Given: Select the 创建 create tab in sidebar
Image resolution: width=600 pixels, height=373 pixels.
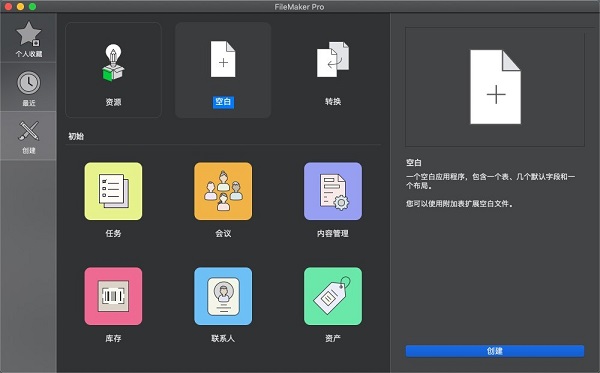Looking at the screenshot, I should [x=28, y=136].
